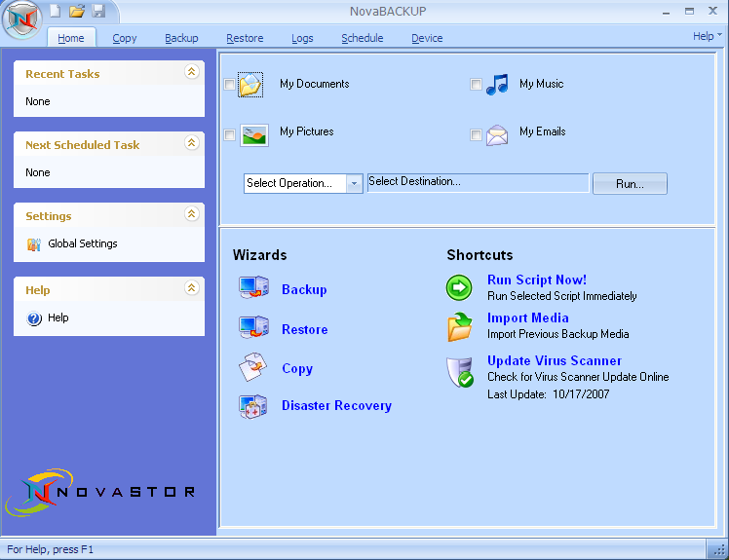Click the My Emails envelope icon

[x=497, y=135]
